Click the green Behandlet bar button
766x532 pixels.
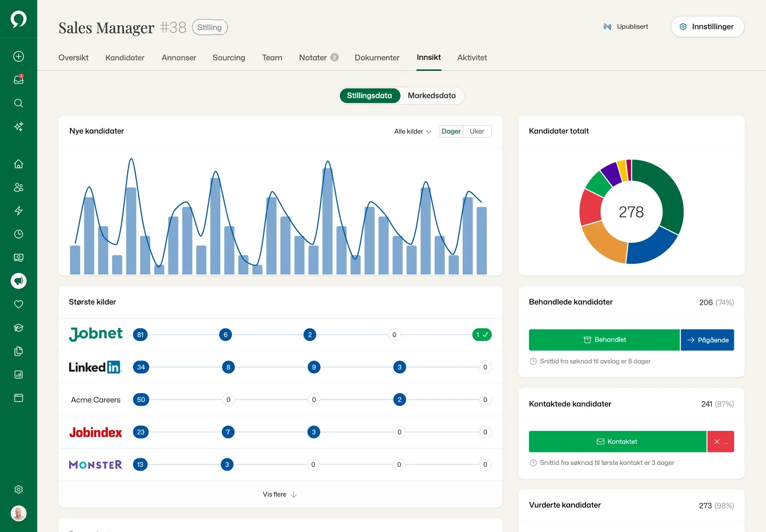pyautogui.click(x=604, y=340)
